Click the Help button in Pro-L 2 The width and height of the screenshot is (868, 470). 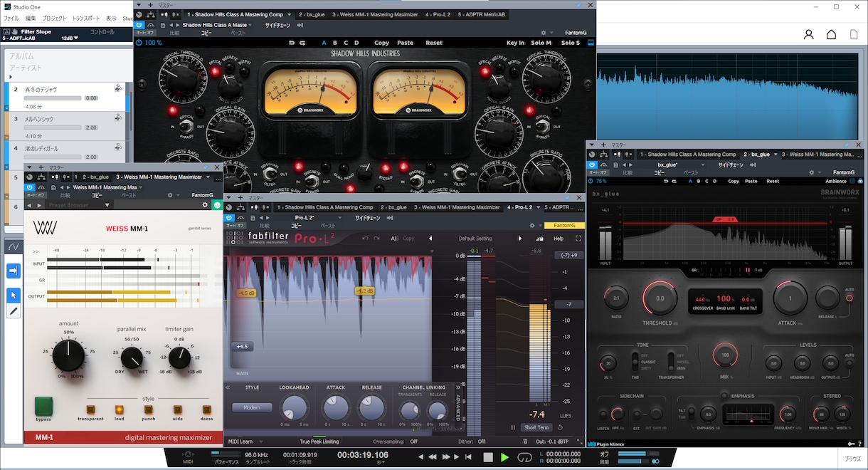[x=559, y=239]
